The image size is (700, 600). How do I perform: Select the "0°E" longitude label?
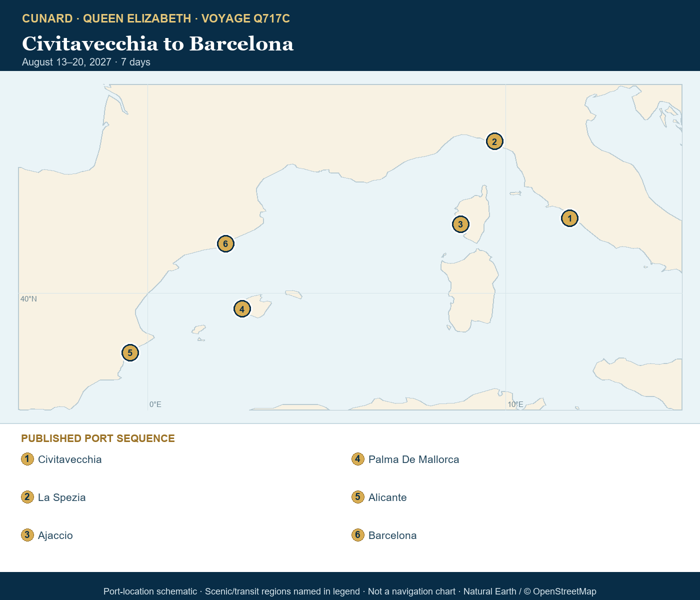pos(155,404)
